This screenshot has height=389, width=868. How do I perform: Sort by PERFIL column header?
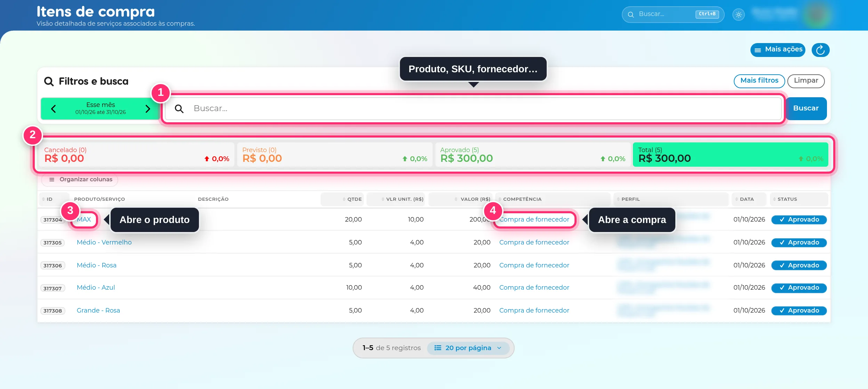tap(671, 199)
